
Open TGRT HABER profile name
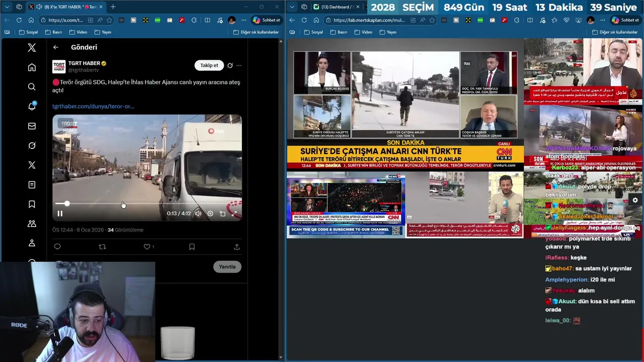tap(84, 63)
